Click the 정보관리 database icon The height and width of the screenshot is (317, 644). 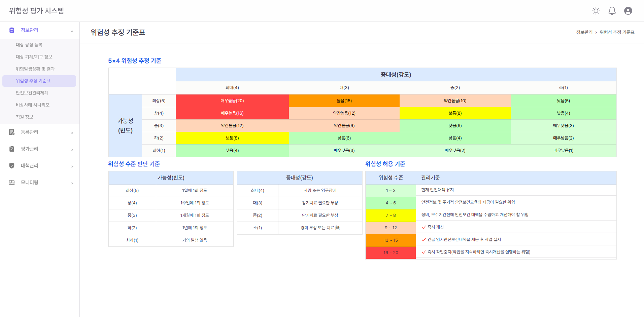[12, 30]
